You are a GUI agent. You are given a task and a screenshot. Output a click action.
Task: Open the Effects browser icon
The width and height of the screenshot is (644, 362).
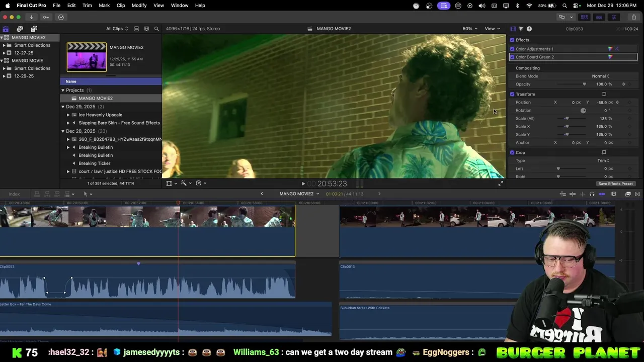point(628,194)
